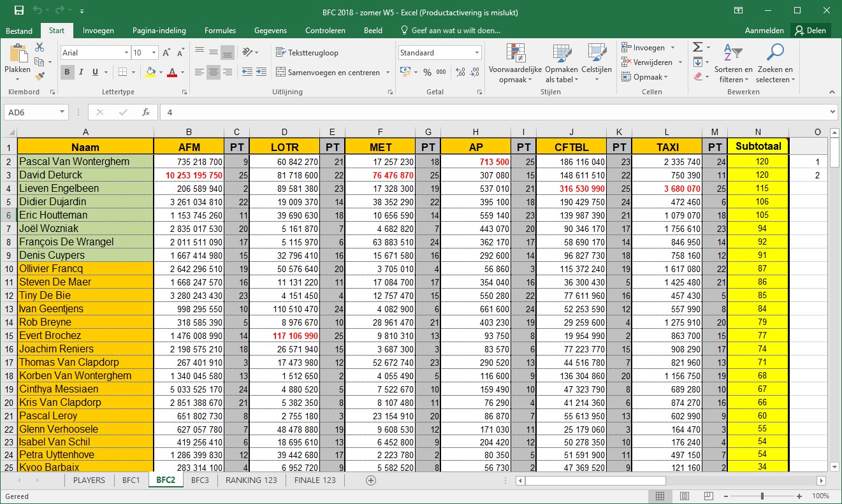Click the Cut scissors icon
This screenshot has height=504, width=842.
(x=40, y=48)
